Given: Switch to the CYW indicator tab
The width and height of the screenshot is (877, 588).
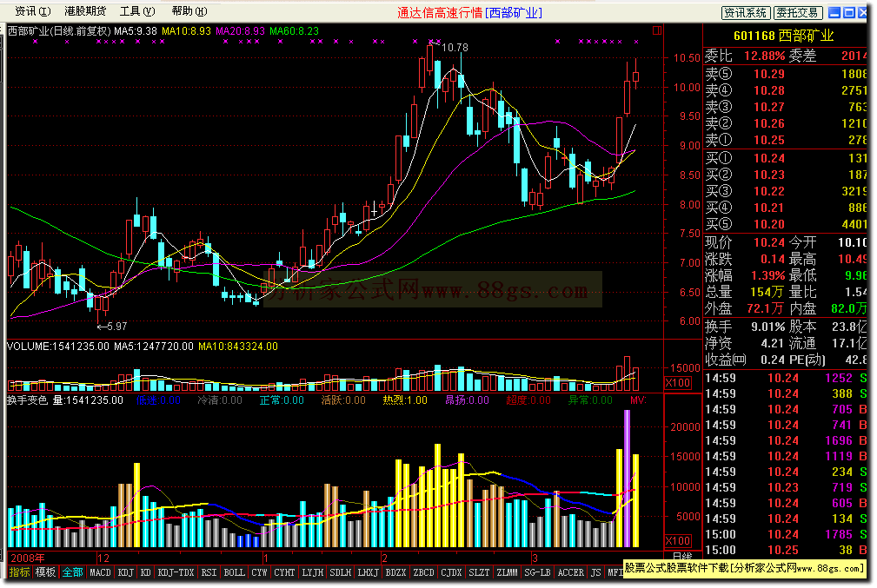Looking at the screenshot, I should pos(259,572).
